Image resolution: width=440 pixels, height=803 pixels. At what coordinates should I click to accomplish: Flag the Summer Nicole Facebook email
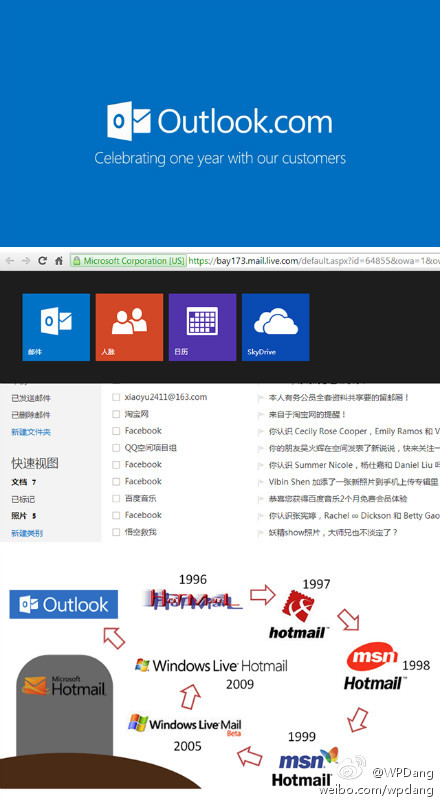point(261,466)
